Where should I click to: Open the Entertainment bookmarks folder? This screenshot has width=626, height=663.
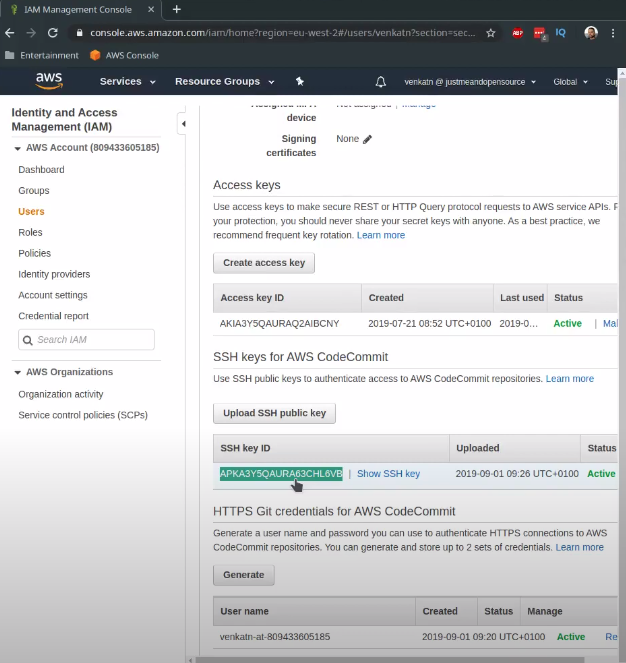point(41,55)
